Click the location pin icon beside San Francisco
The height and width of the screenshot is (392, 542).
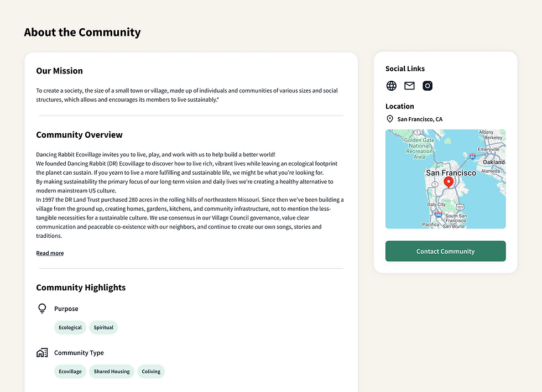click(x=389, y=119)
